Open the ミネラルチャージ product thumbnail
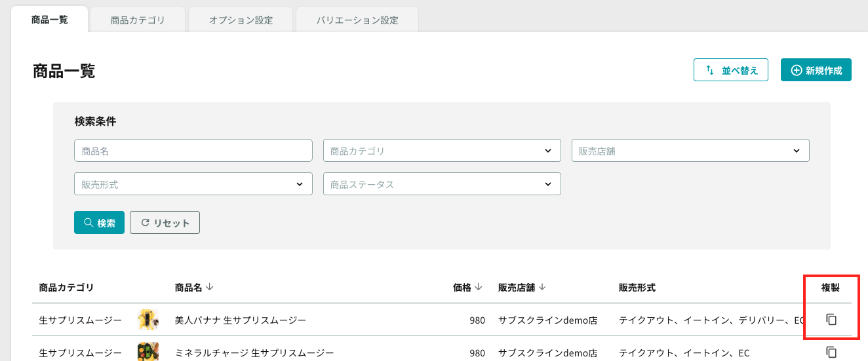 click(148, 352)
